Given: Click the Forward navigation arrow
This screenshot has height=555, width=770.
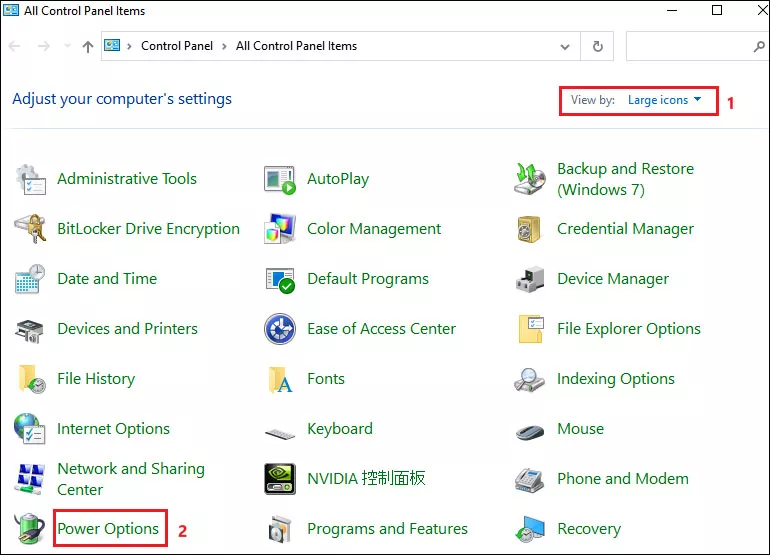Looking at the screenshot, I should 44,46.
